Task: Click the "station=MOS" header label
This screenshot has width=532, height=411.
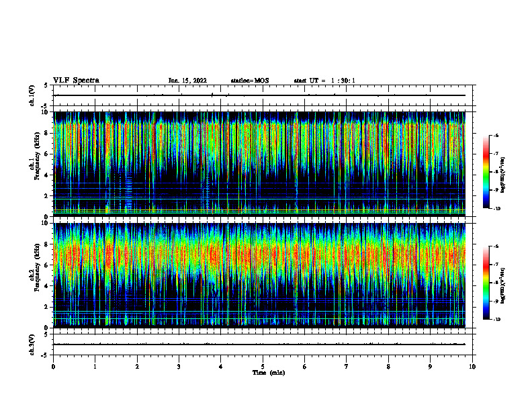Action: (x=250, y=81)
